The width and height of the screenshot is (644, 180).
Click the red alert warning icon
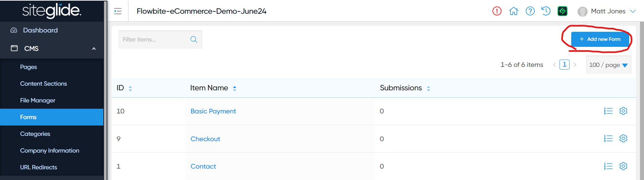(x=497, y=11)
